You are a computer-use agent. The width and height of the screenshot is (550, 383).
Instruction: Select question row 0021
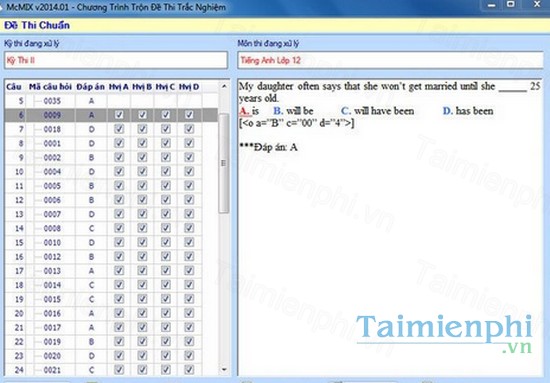[112, 370]
